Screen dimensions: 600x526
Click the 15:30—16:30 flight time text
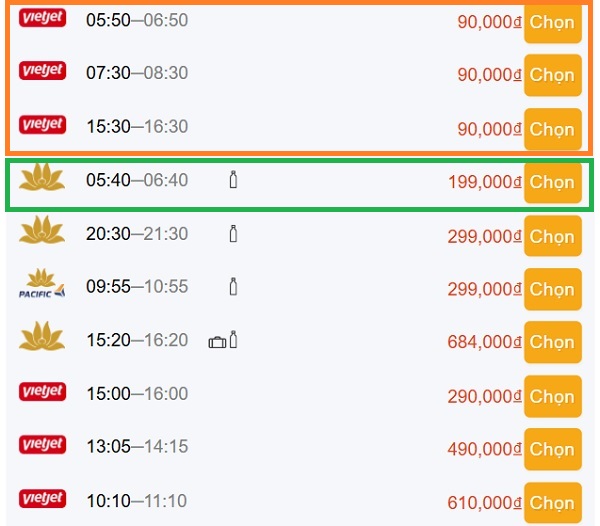[137, 127]
